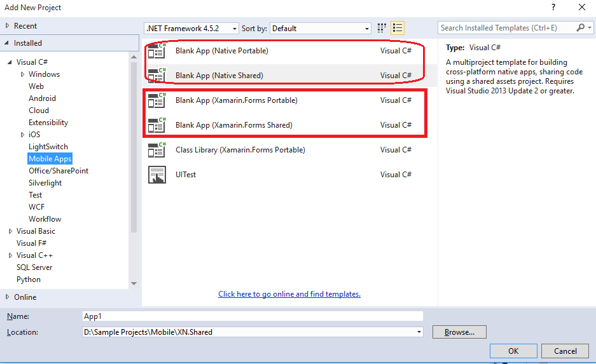Click the Class Library (Xamarin.Forms Portable) icon
The height and width of the screenshot is (364, 596).
(157, 149)
